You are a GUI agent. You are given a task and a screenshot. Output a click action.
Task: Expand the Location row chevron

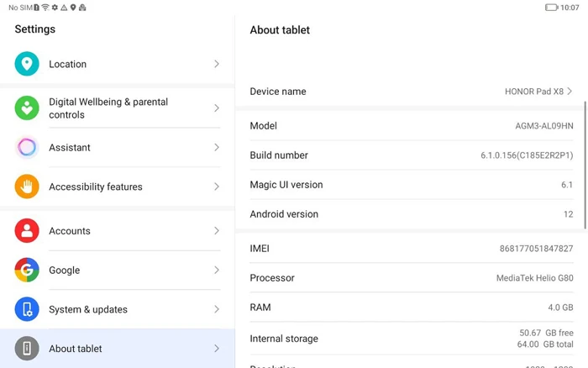(x=217, y=64)
